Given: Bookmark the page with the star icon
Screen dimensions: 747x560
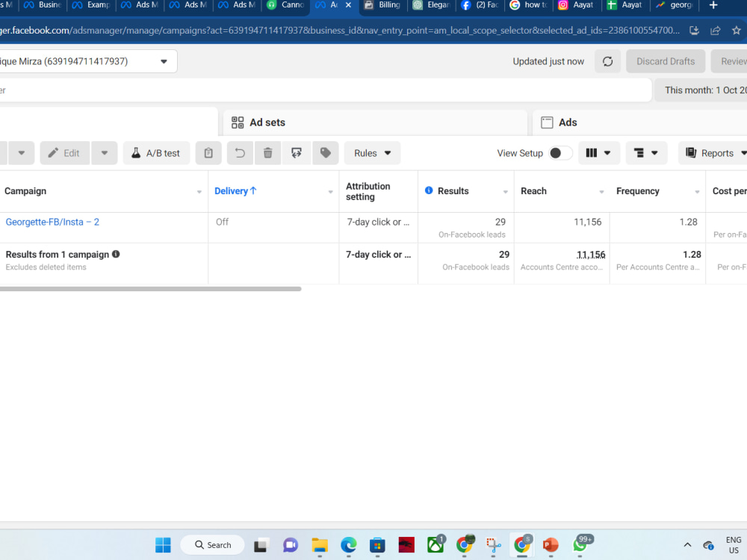Looking at the screenshot, I should point(737,31).
